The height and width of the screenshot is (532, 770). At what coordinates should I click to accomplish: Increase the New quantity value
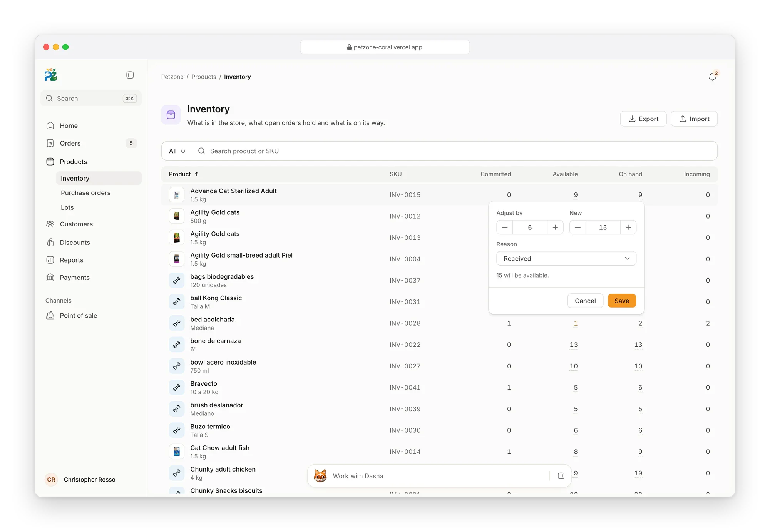tap(628, 228)
